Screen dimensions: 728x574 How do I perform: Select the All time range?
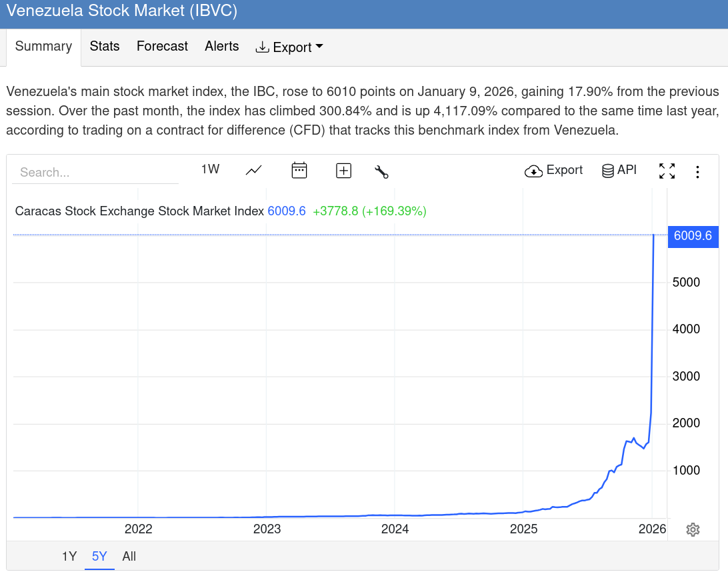[129, 556]
